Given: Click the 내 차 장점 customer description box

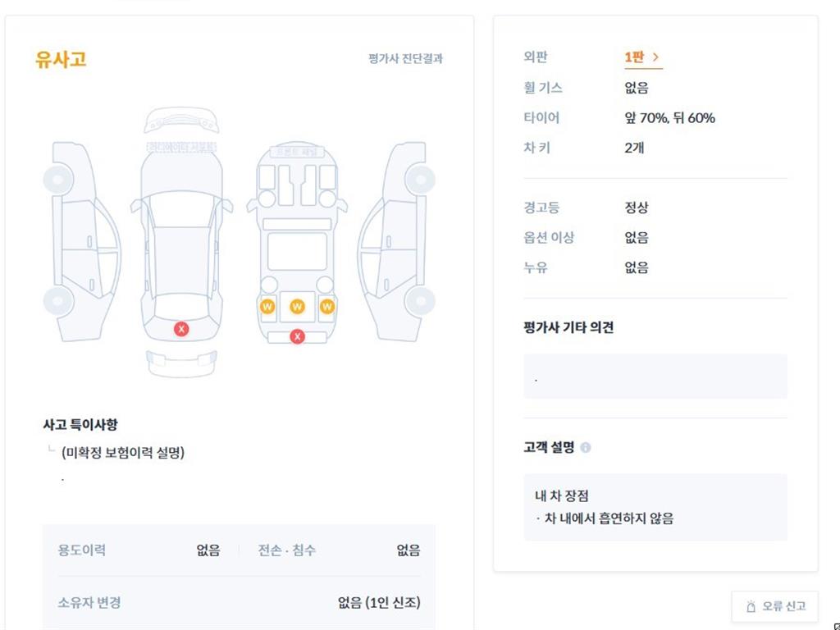Looking at the screenshot, I should click(655, 507).
